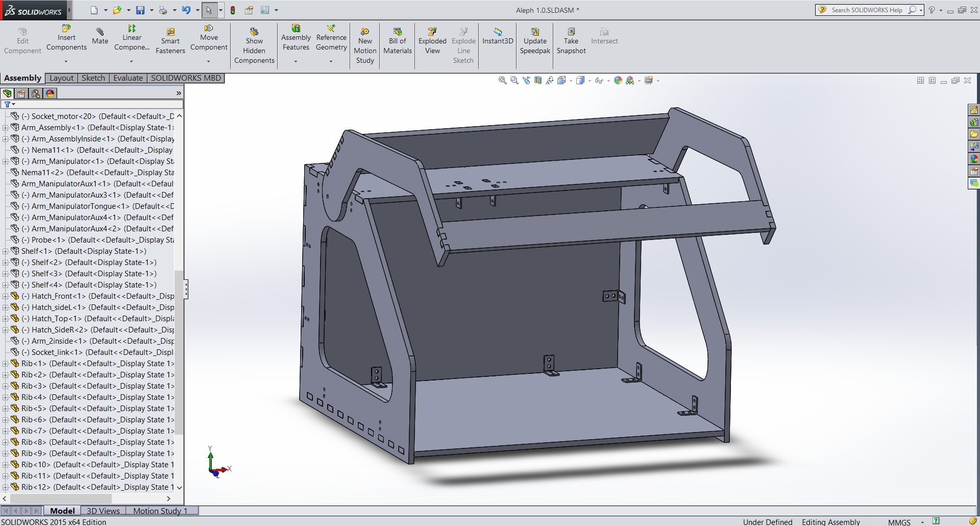The width and height of the screenshot is (980, 526).
Task: Start a New Motion Study
Action: pyautogui.click(x=365, y=45)
